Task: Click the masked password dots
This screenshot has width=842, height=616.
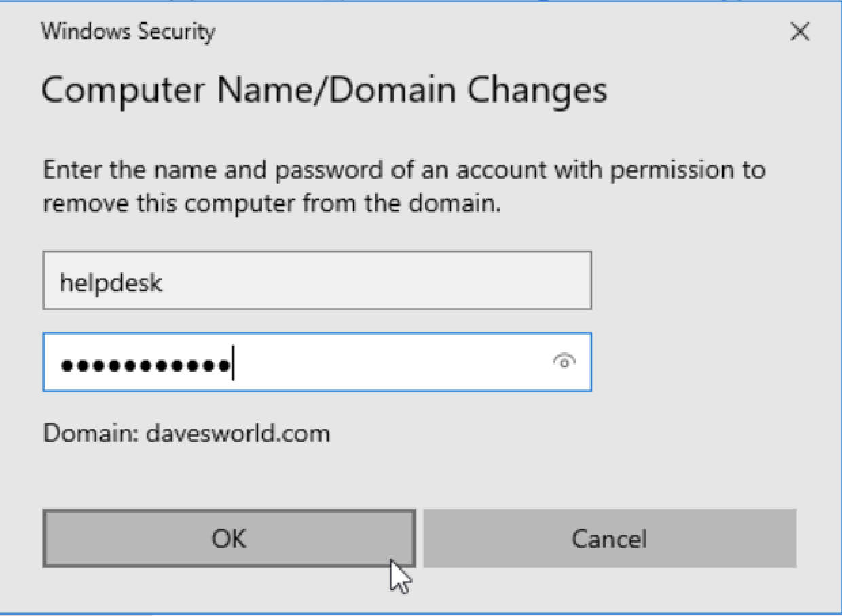Action: (145, 365)
